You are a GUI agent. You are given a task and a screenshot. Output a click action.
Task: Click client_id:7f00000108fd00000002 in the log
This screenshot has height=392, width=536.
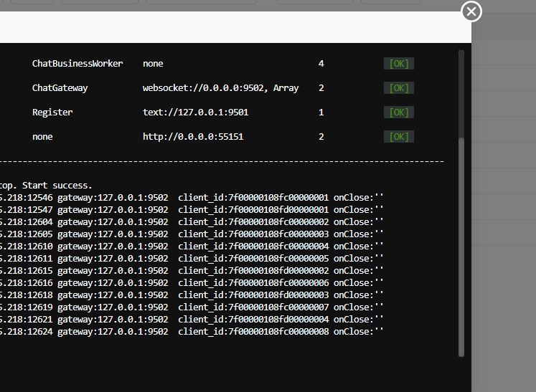tap(253, 271)
